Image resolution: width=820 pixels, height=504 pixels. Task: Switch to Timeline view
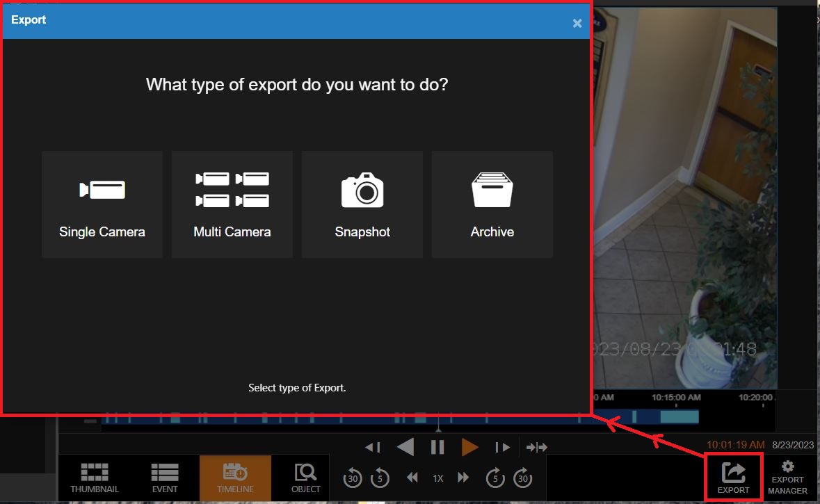tap(235, 478)
